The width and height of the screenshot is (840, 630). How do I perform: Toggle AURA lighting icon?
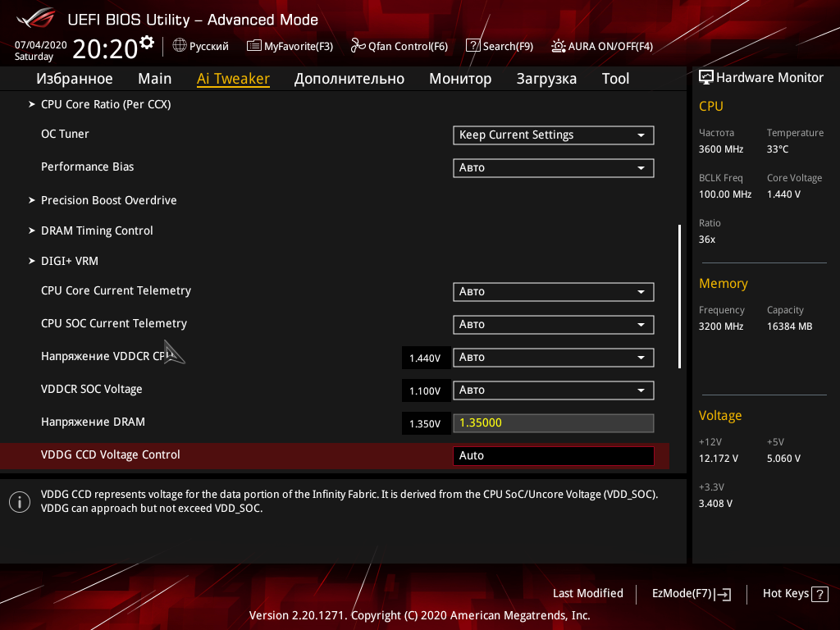tap(558, 46)
